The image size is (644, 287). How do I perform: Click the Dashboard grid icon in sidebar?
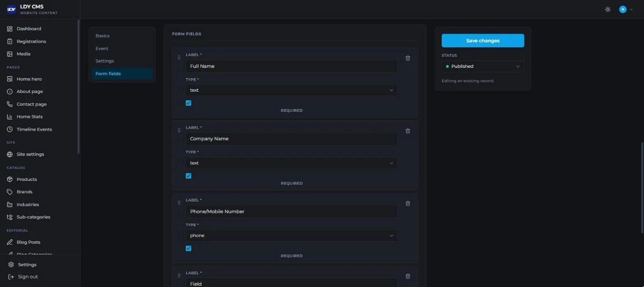click(10, 29)
